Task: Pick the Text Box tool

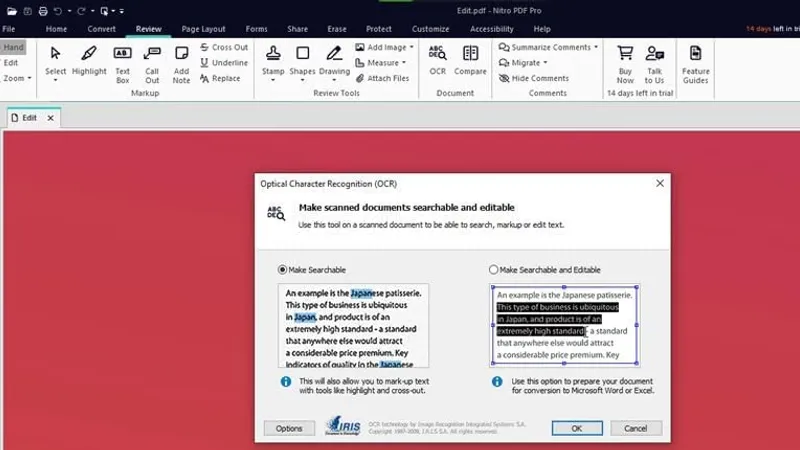Action: pos(122,65)
